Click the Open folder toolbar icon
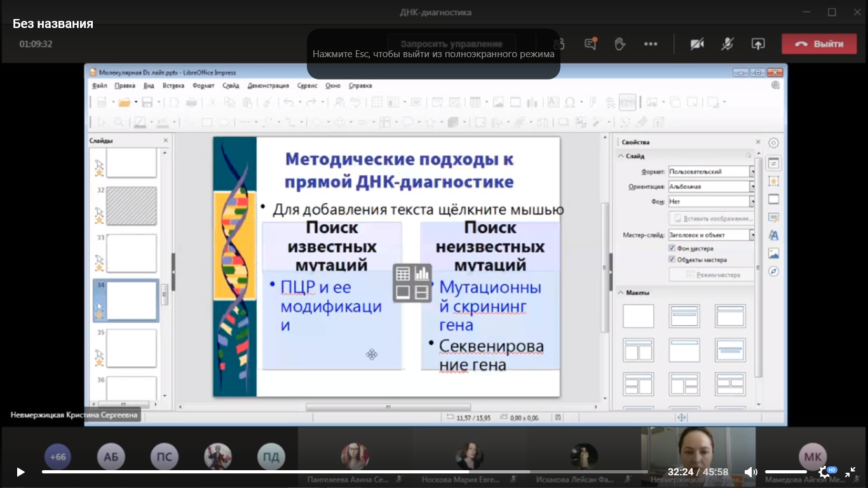 (x=124, y=102)
